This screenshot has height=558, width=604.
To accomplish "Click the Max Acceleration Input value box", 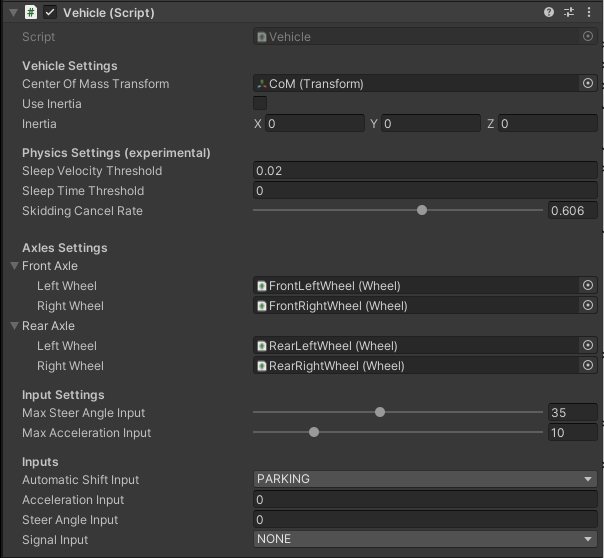I will pyautogui.click(x=572, y=433).
